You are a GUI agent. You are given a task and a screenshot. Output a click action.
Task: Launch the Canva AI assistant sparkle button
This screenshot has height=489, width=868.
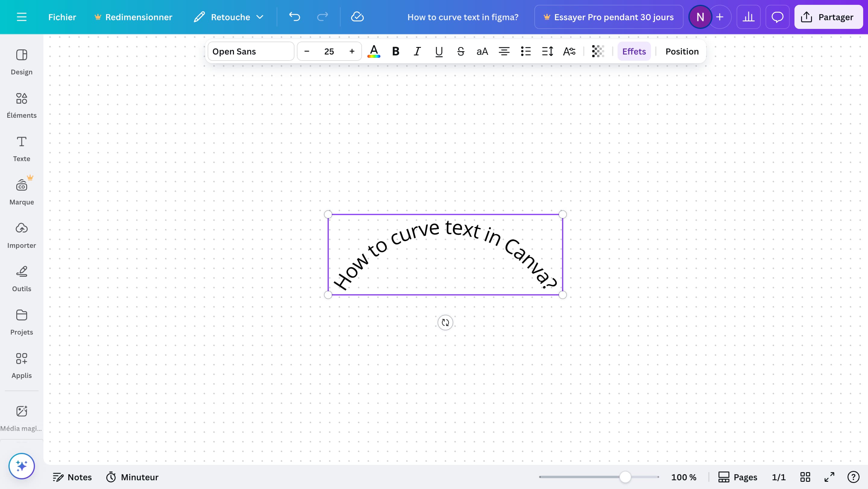click(x=22, y=466)
